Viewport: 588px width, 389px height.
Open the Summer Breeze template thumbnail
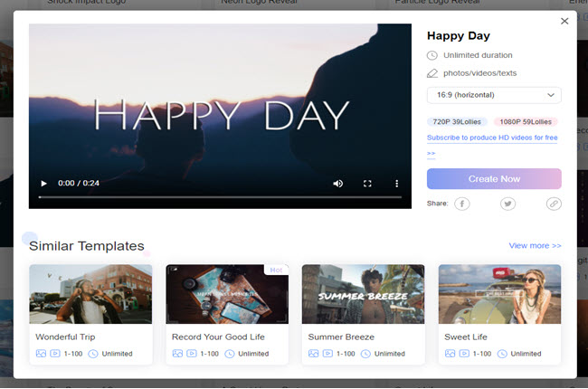pyautogui.click(x=363, y=294)
